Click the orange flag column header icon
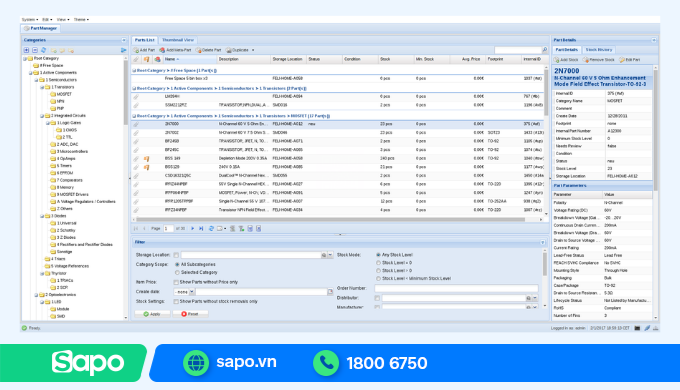The height and width of the screenshot is (390, 680). (147, 59)
